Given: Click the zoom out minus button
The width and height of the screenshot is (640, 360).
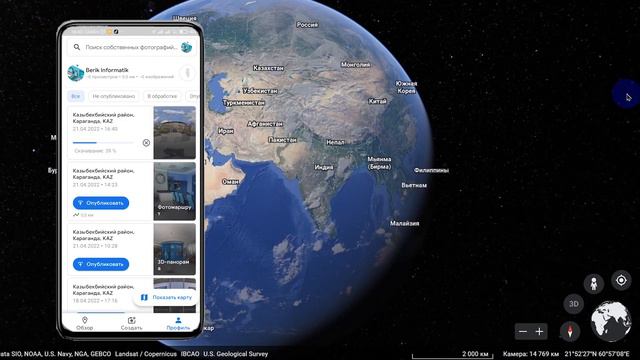Looking at the screenshot, I should point(523,331).
